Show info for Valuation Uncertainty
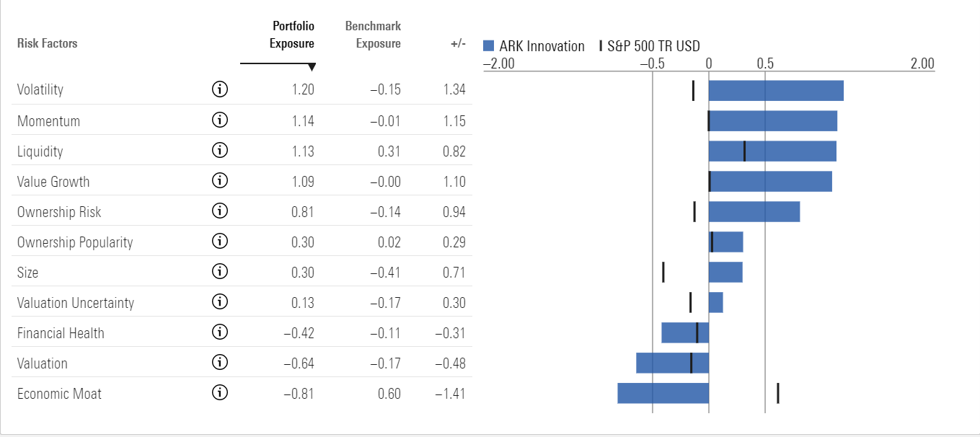 (220, 302)
